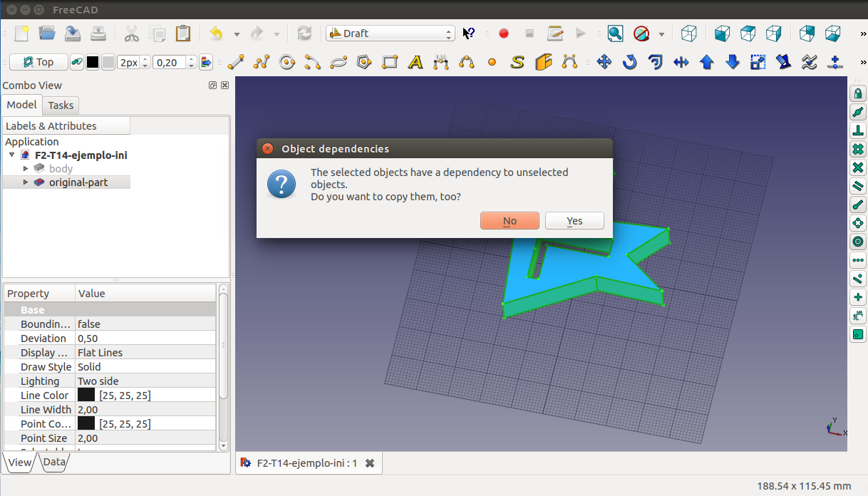Activate the Draft Move tool

coord(604,63)
